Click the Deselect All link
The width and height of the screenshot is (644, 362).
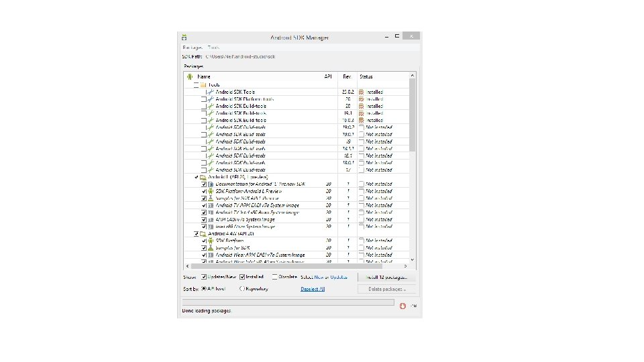click(313, 289)
